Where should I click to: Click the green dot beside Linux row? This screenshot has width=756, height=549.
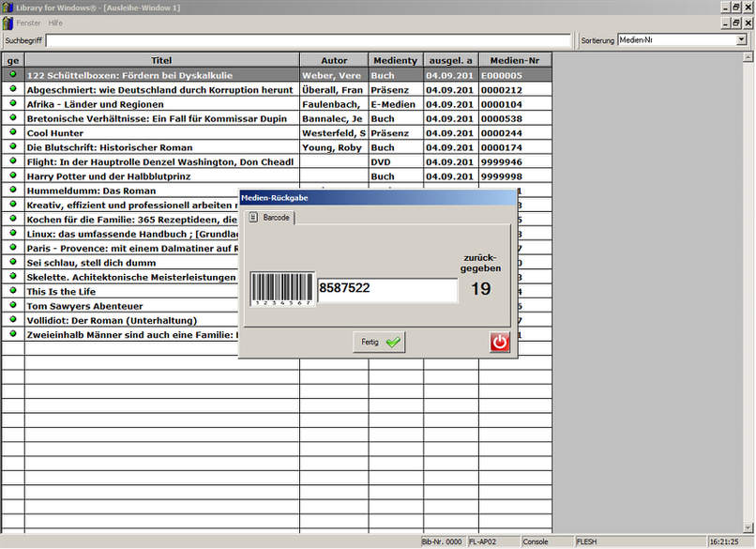pyautogui.click(x=13, y=233)
